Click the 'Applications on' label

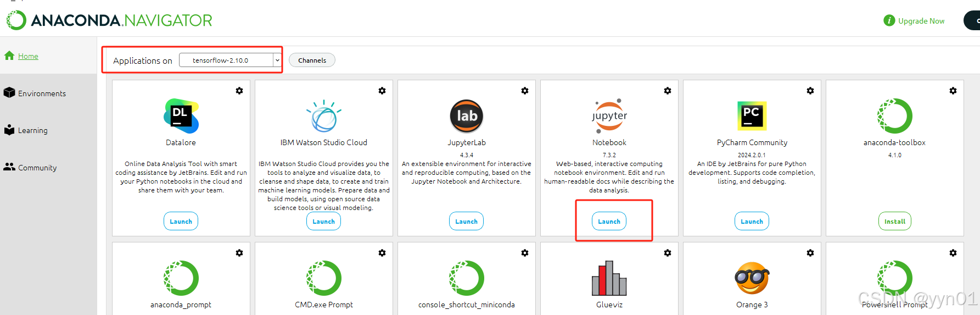click(x=143, y=60)
